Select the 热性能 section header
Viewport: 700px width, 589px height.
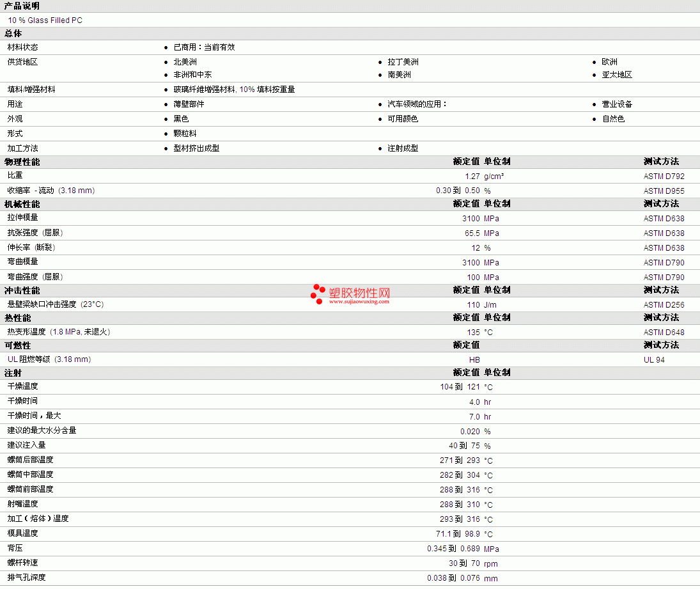tap(17, 318)
